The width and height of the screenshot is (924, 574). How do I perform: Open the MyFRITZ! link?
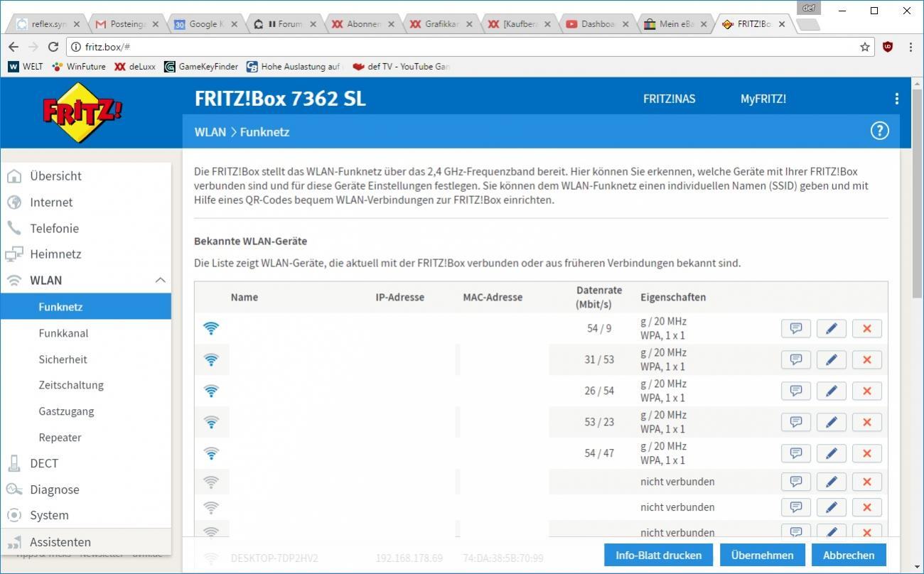[763, 99]
